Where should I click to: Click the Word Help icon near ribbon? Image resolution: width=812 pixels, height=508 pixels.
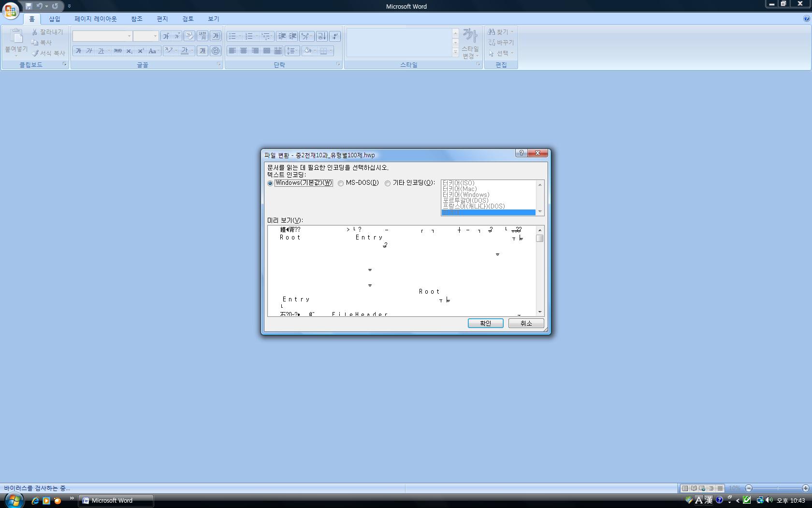coord(806,19)
